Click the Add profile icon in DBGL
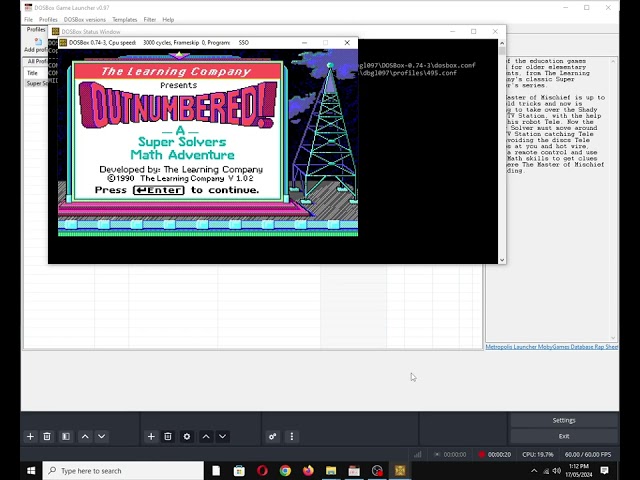Image resolution: width=640 pixels, height=480 pixels. click(x=38, y=41)
